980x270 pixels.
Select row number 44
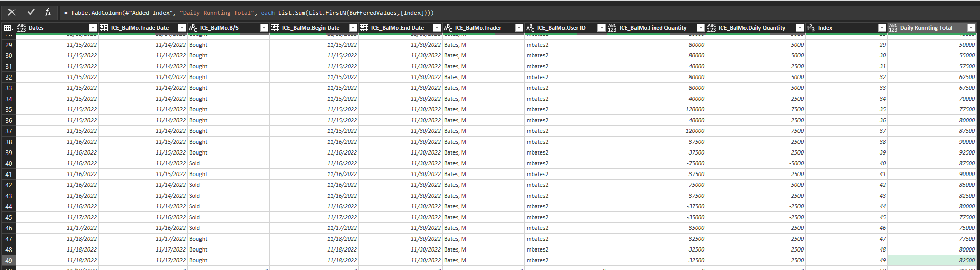tap(9, 206)
